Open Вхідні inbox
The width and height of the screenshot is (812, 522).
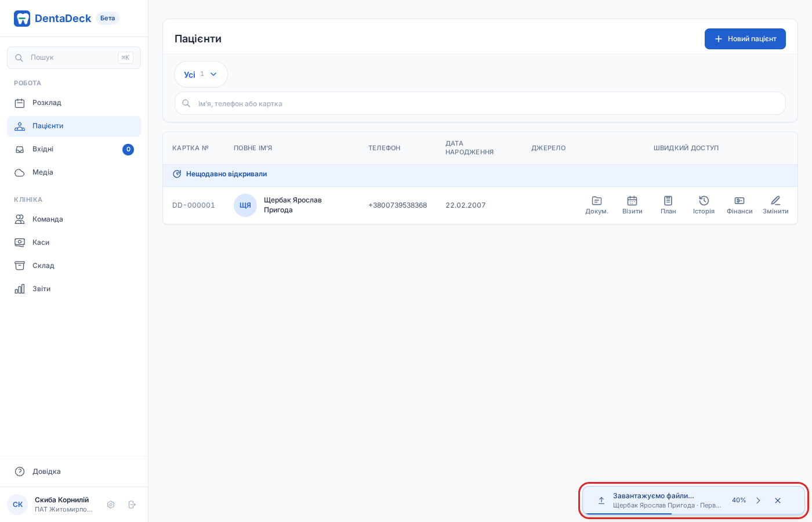coord(74,149)
